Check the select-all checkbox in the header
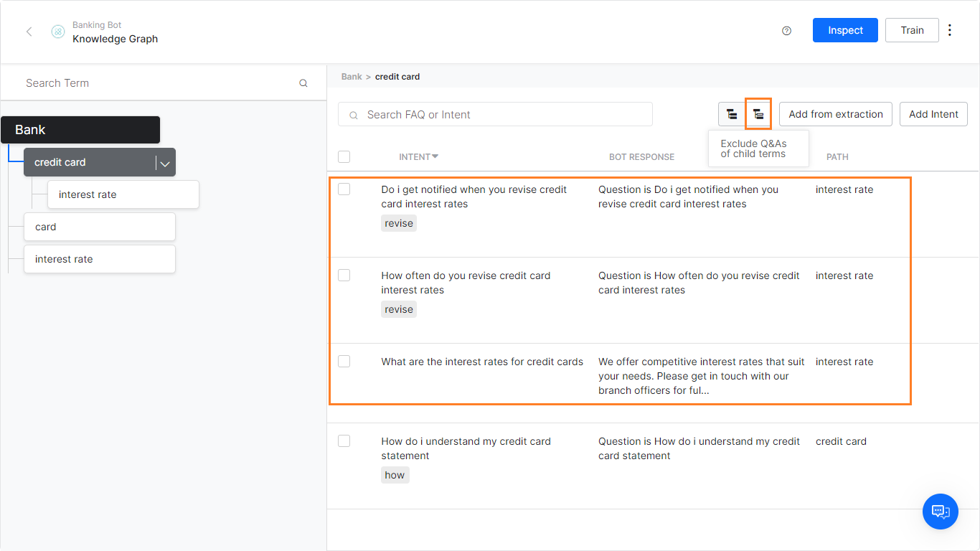Screen dimensions: 980x551 344,156
